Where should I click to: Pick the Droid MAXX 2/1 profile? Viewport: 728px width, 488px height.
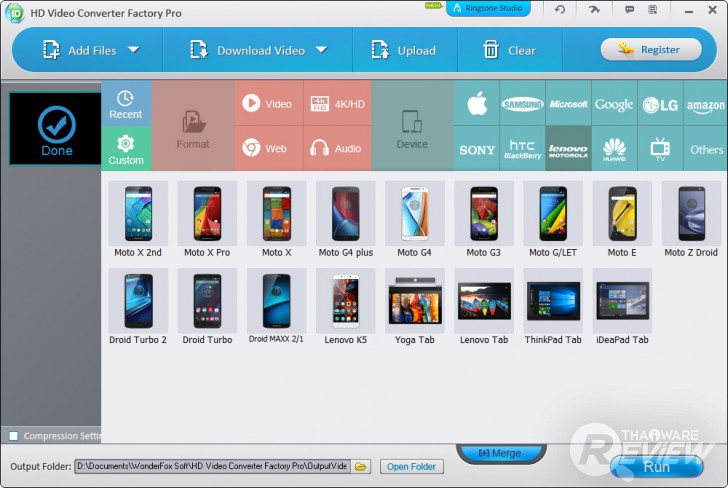276,307
